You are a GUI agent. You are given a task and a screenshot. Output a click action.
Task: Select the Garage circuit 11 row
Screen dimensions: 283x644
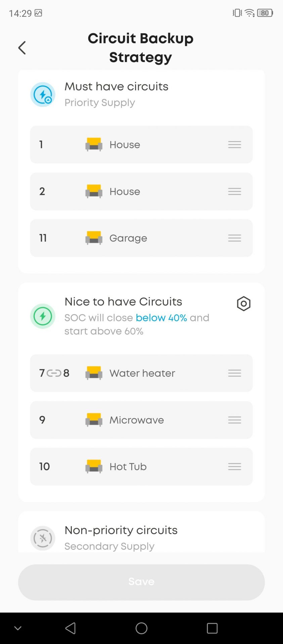coord(141,238)
